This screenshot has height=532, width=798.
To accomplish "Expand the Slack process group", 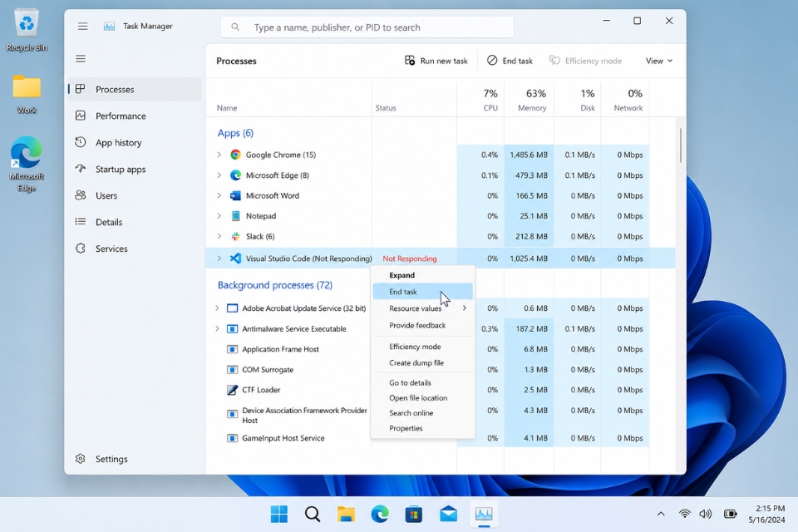I will click(x=219, y=236).
